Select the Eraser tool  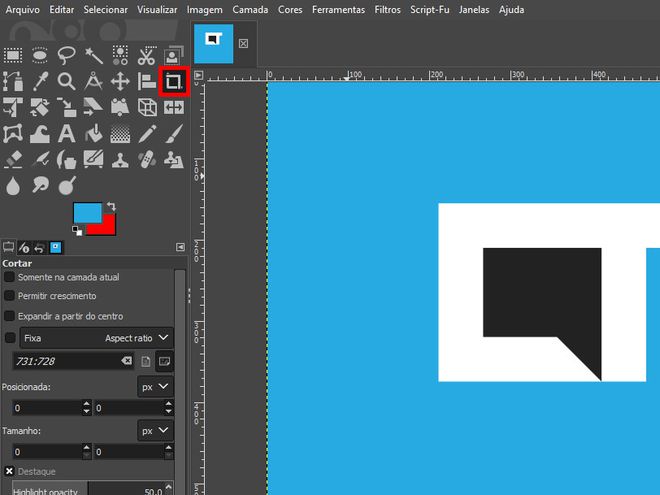pyautogui.click(x=13, y=160)
